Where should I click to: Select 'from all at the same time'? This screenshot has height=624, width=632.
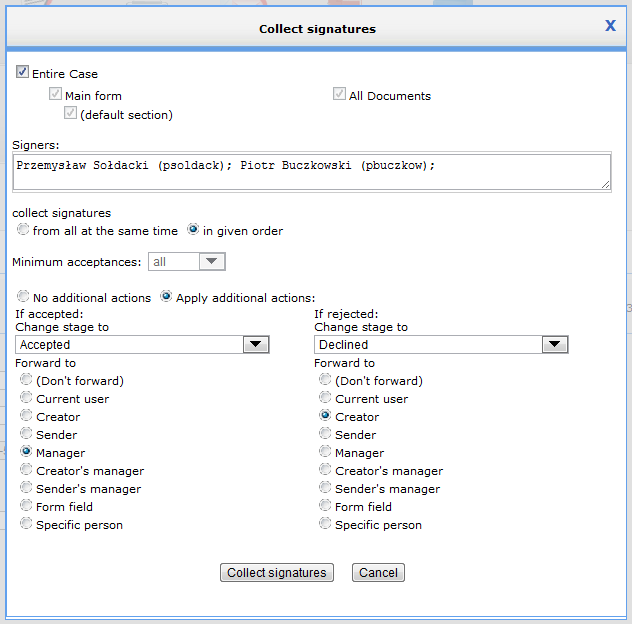tap(24, 230)
